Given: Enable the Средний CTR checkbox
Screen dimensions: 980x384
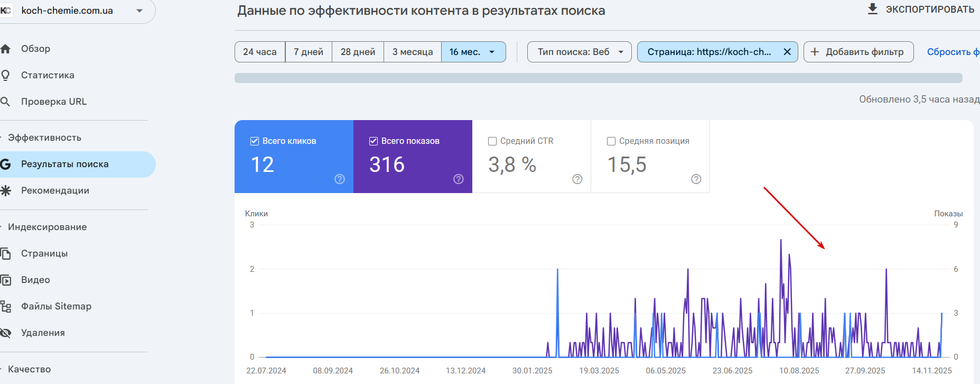Looking at the screenshot, I should (x=492, y=141).
